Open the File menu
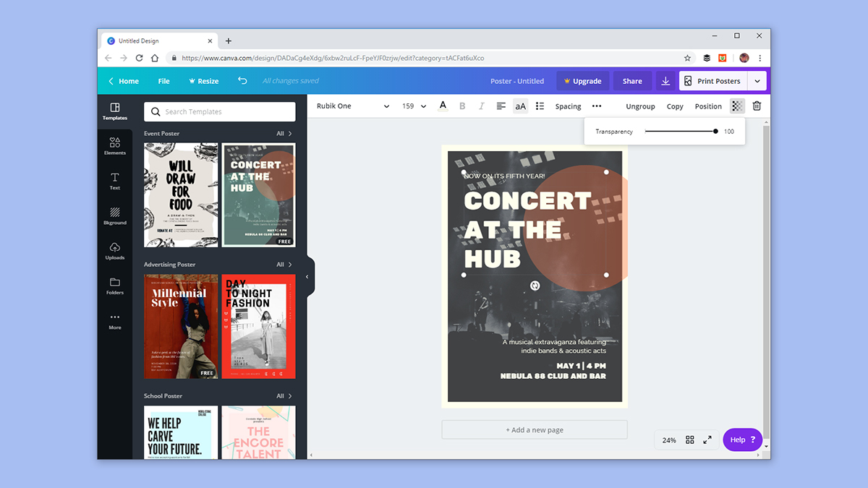 point(164,81)
